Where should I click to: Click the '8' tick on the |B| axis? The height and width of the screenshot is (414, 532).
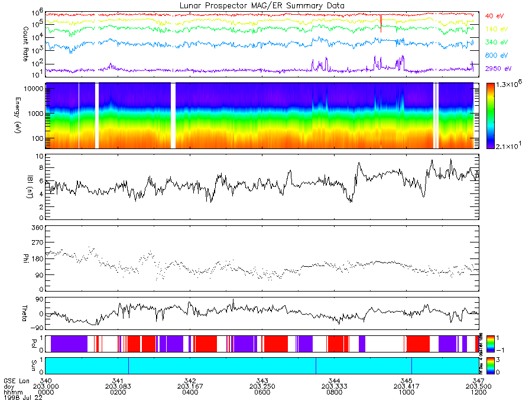[41, 168]
